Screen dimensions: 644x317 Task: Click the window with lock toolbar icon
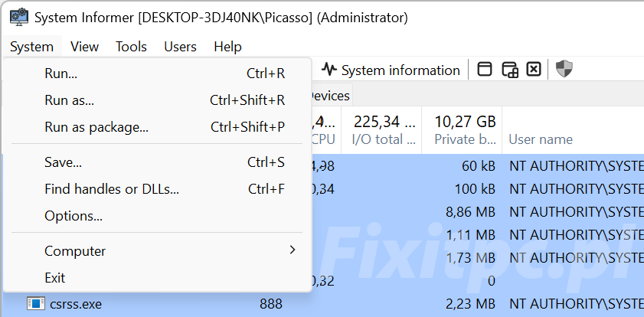510,70
